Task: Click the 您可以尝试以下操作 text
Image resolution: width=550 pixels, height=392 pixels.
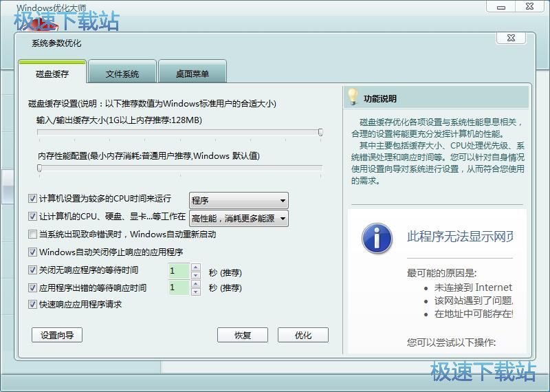Action: pos(451,342)
